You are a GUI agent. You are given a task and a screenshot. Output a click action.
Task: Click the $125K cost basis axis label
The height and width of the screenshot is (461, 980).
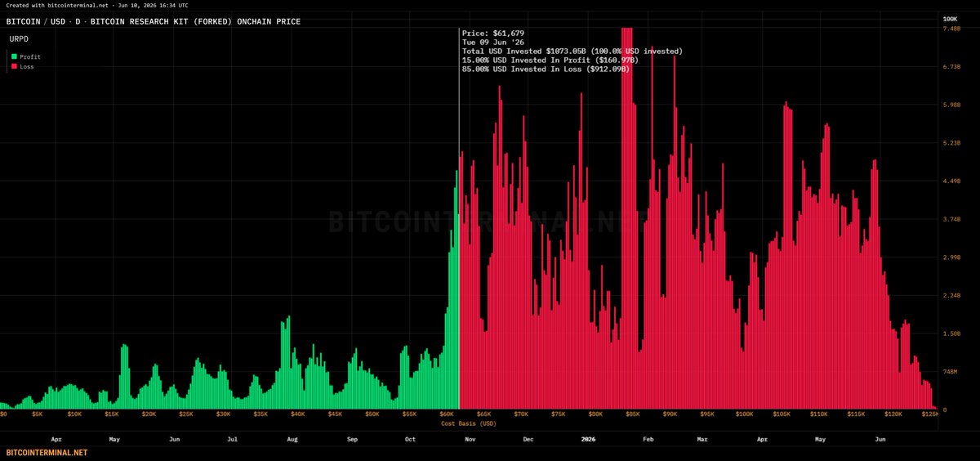[930, 414]
